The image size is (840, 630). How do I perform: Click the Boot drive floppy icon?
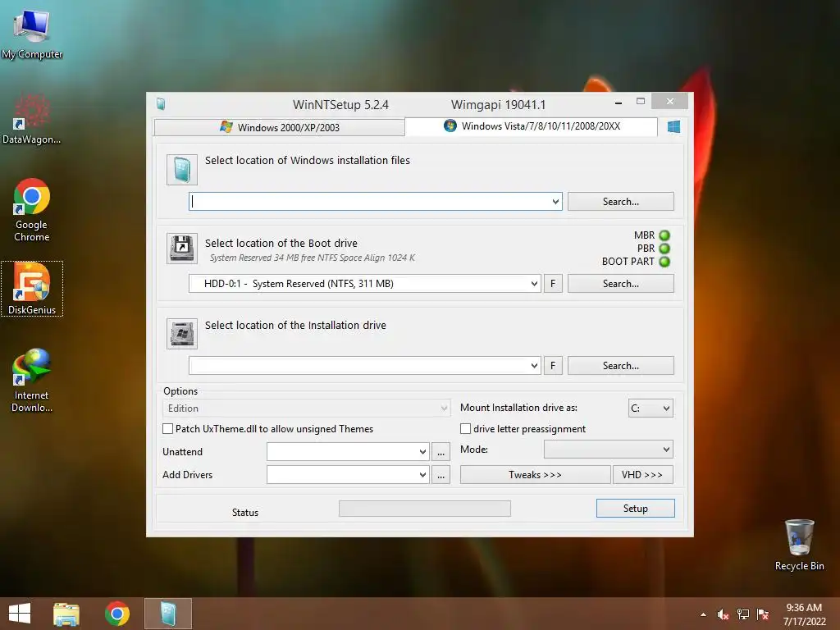[x=182, y=249]
